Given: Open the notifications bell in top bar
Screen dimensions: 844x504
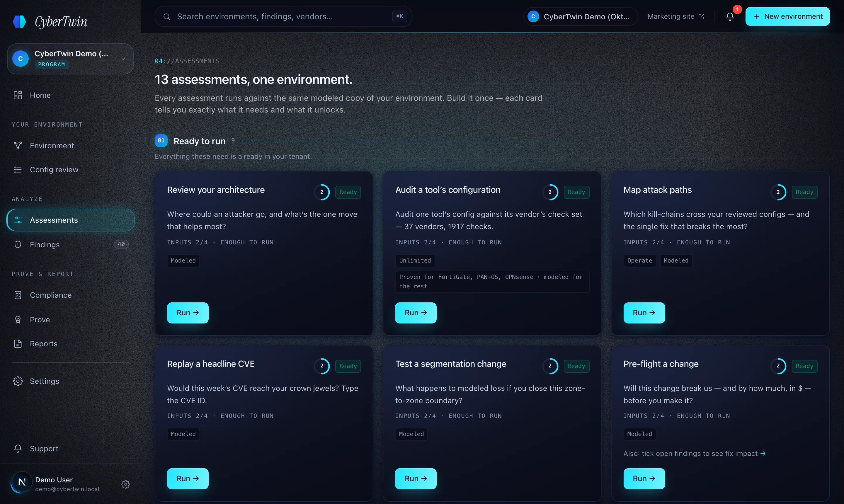Looking at the screenshot, I should 730,16.
